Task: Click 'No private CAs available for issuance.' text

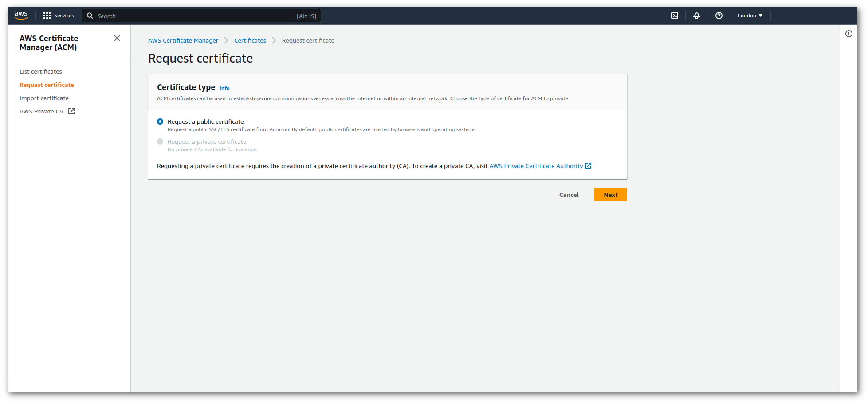Action: click(x=212, y=149)
